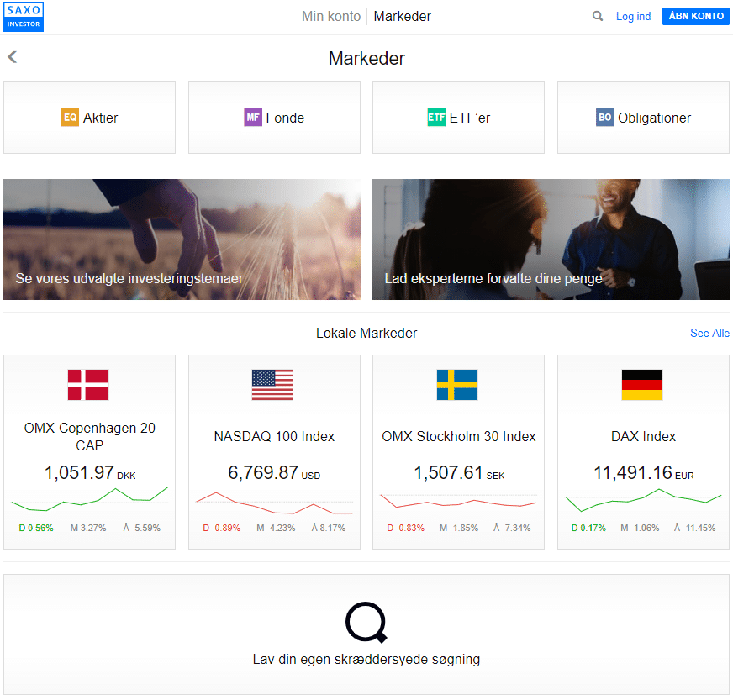Click the EQ Aktier icon

coord(70,118)
